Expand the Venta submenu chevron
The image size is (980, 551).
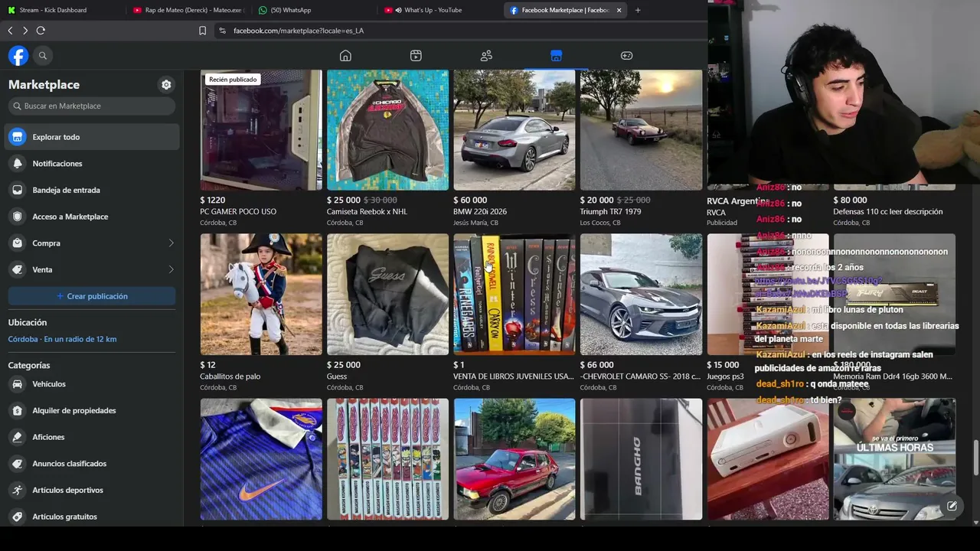point(171,269)
